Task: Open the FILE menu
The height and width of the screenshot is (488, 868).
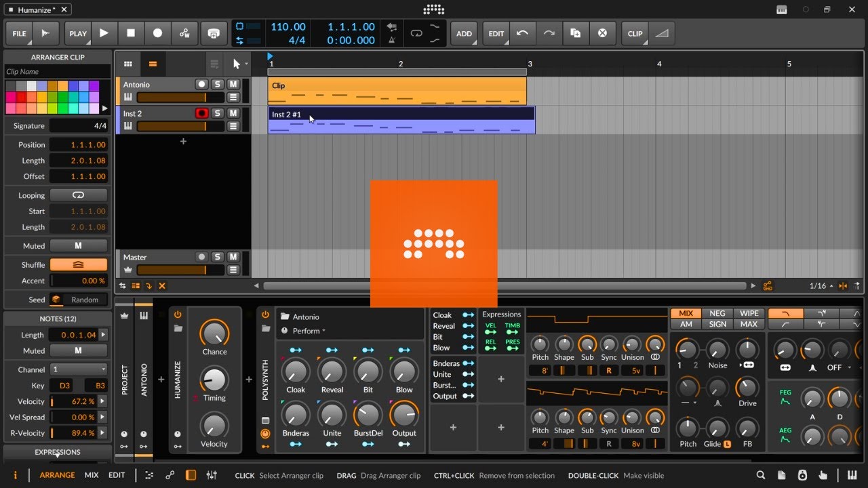Action: pos(20,33)
